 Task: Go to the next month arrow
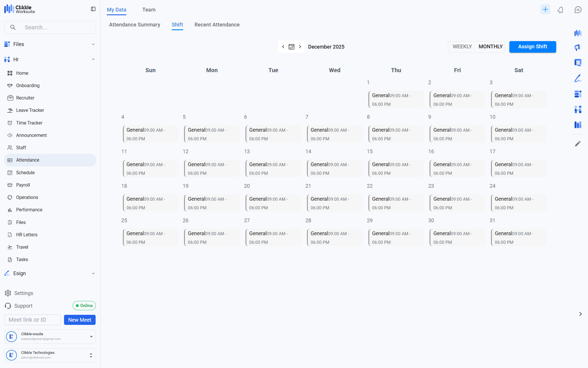[300, 47]
